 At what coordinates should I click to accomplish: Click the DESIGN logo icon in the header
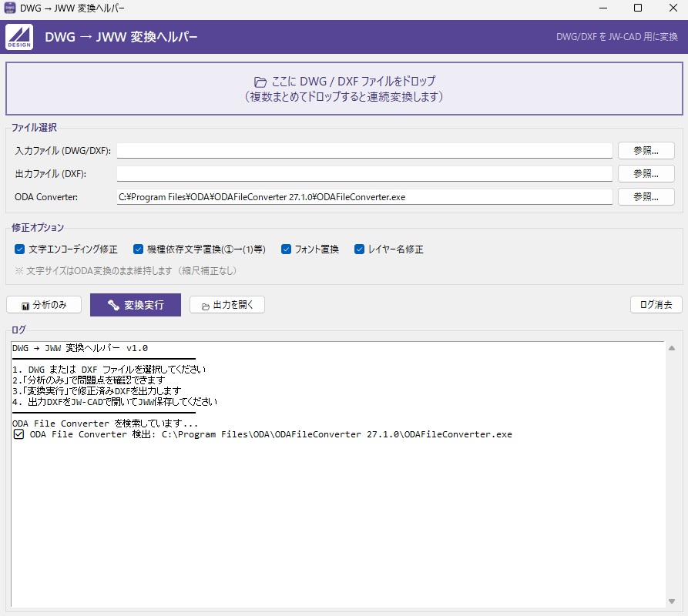19,37
